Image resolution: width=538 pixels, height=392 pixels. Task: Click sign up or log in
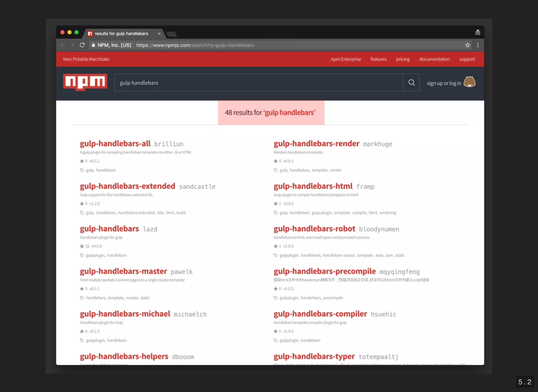click(444, 83)
